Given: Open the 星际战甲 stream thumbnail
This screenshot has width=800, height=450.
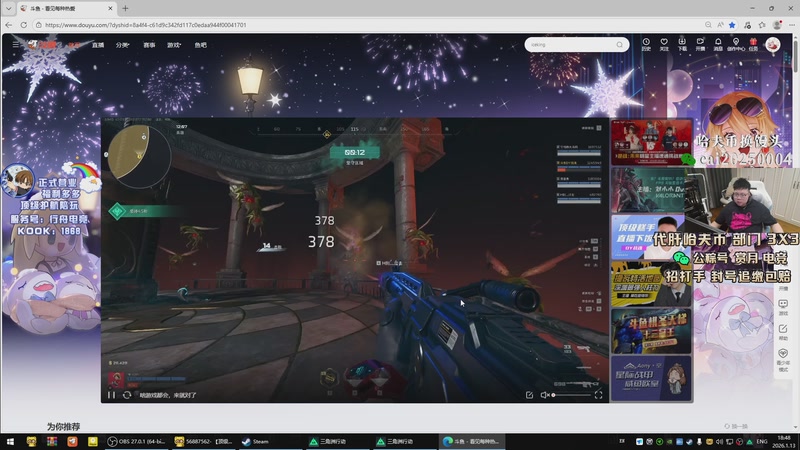Looking at the screenshot, I should point(651,378).
